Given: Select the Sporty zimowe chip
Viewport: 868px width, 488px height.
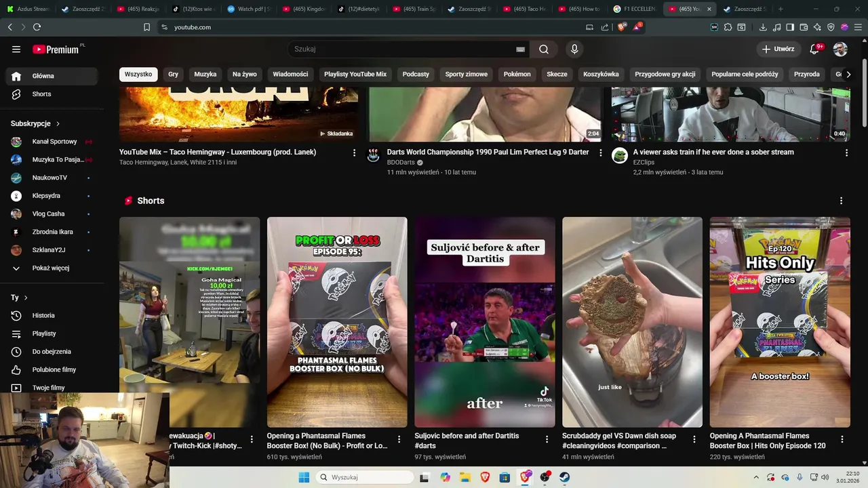Looking at the screenshot, I should [467, 74].
